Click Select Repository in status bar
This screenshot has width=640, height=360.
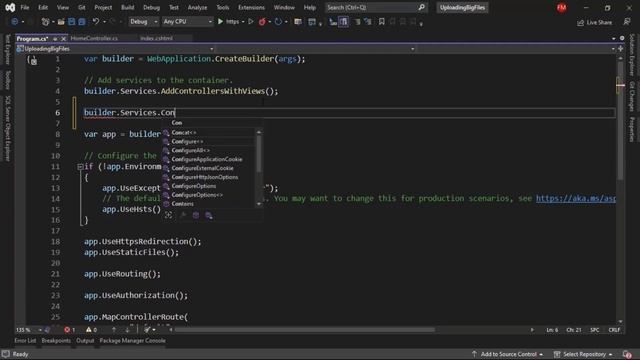(x=584, y=354)
